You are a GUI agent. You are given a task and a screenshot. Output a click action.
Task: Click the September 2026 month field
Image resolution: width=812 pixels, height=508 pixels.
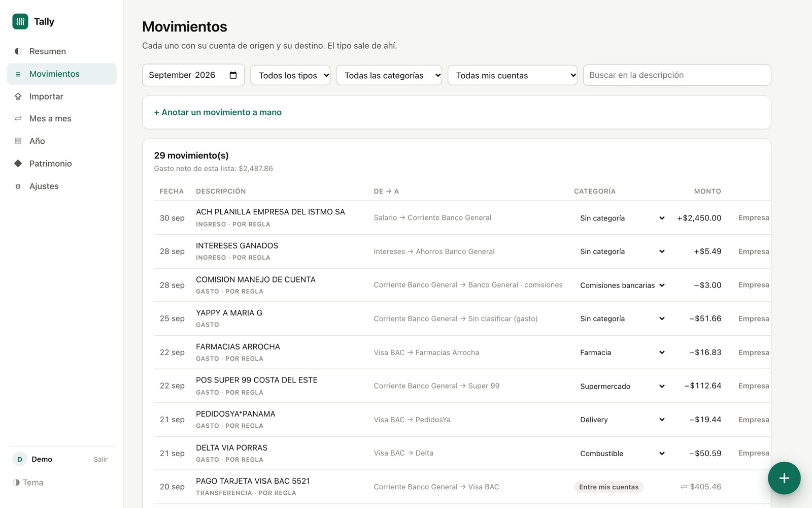[x=193, y=75]
